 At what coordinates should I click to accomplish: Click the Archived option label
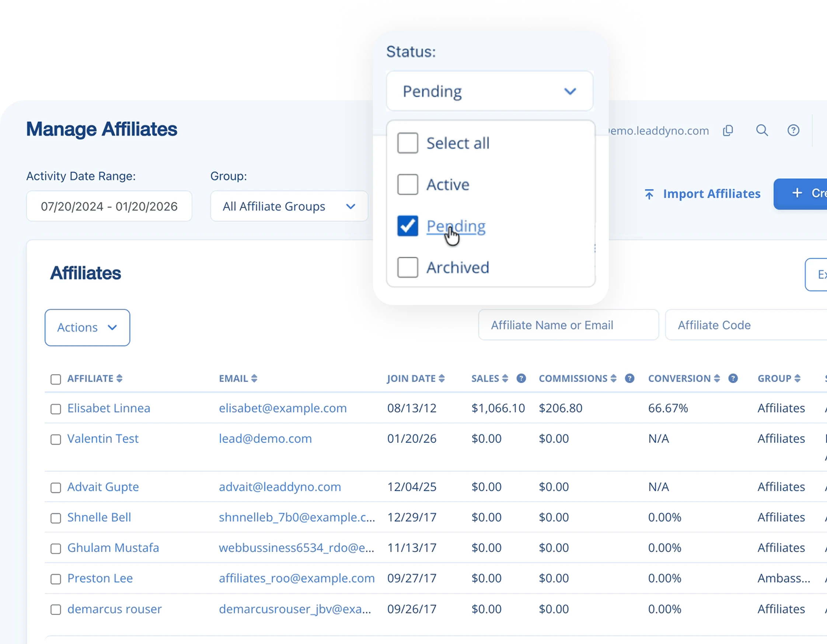[458, 267]
